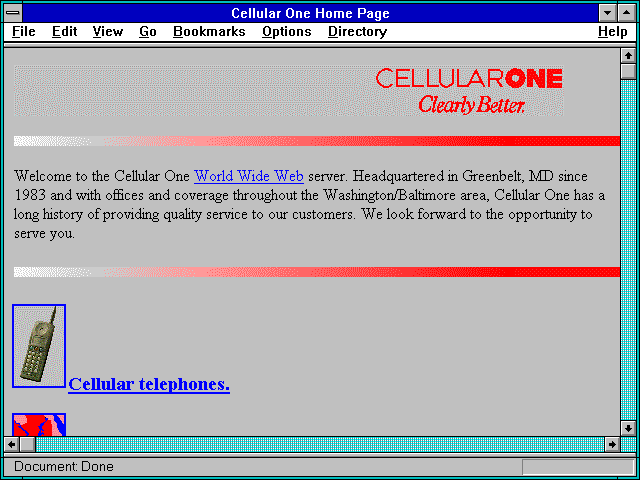This screenshot has width=640, height=480.
Task: Click the vertical scrollbar thumb
Action: pos(628,71)
